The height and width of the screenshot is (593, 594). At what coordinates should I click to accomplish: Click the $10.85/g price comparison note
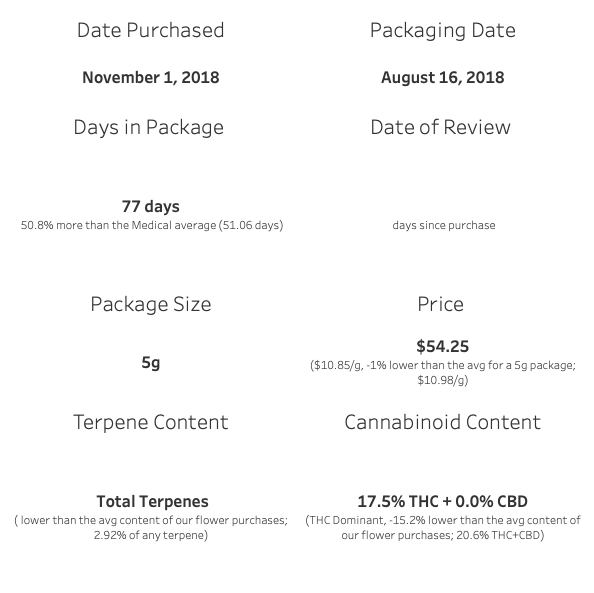pyautogui.click(x=442, y=372)
